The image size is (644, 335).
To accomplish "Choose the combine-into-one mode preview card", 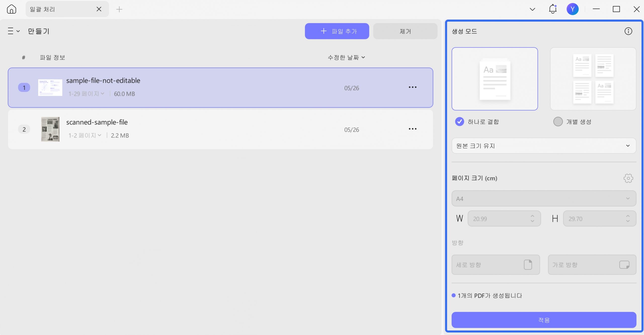I will (x=495, y=79).
